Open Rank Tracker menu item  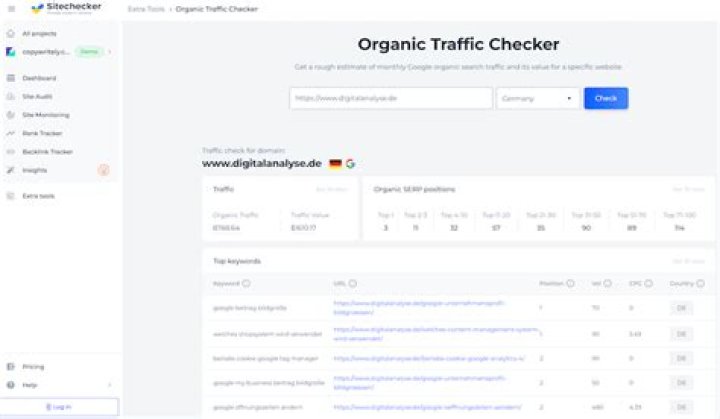(x=42, y=133)
